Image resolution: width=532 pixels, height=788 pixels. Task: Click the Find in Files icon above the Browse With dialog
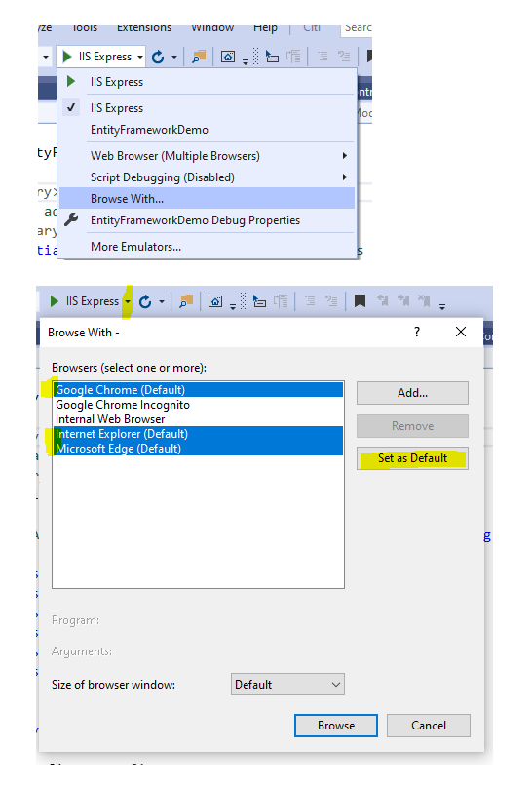tap(186, 301)
